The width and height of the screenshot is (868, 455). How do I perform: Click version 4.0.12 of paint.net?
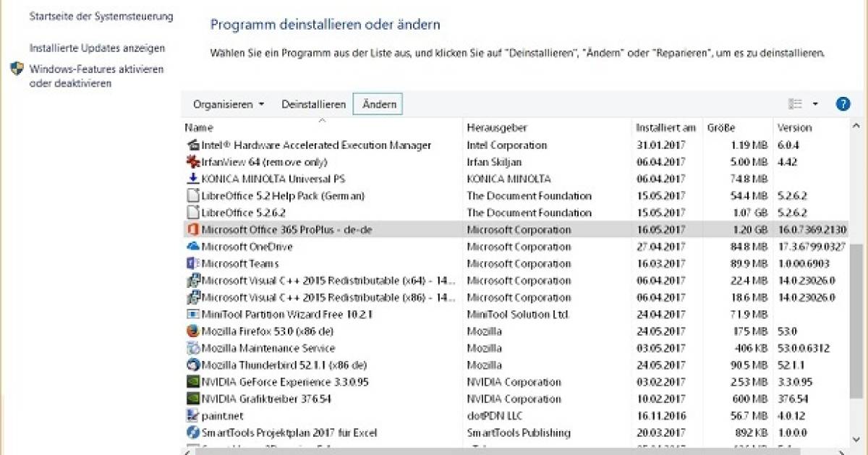pos(791,416)
